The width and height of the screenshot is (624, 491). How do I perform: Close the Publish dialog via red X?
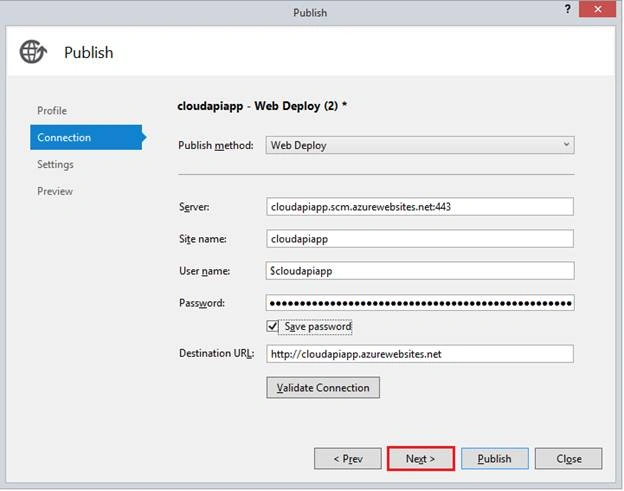pyautogui.click(x=597, y=9)
